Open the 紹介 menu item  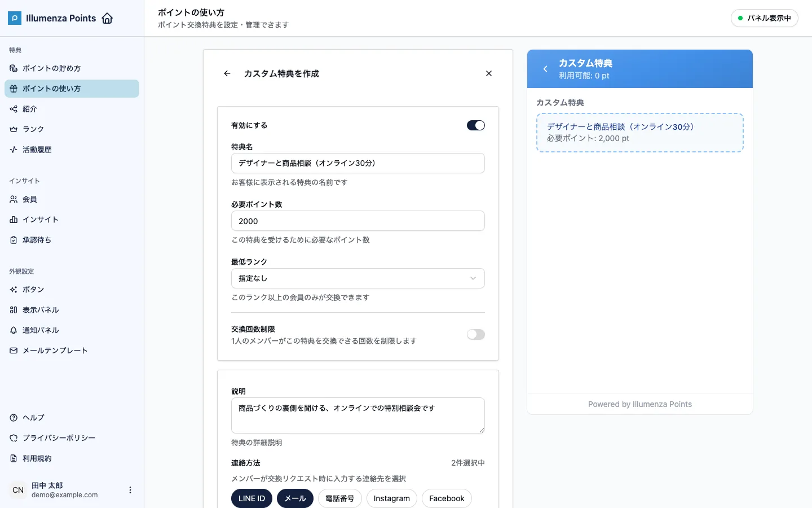72,109
